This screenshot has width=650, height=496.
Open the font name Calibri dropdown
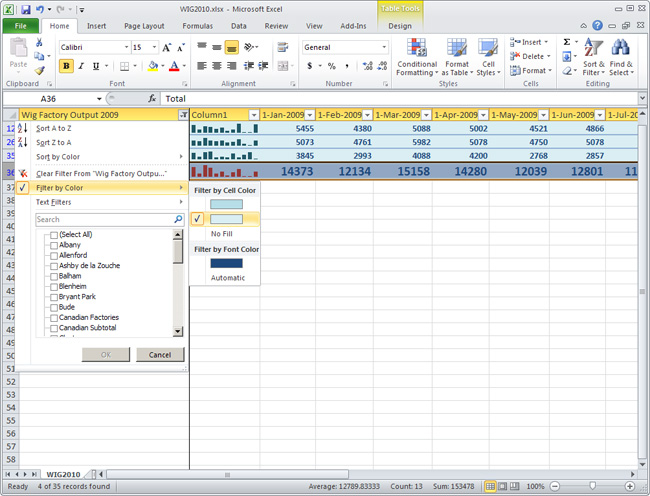click(x=126, y=47)
